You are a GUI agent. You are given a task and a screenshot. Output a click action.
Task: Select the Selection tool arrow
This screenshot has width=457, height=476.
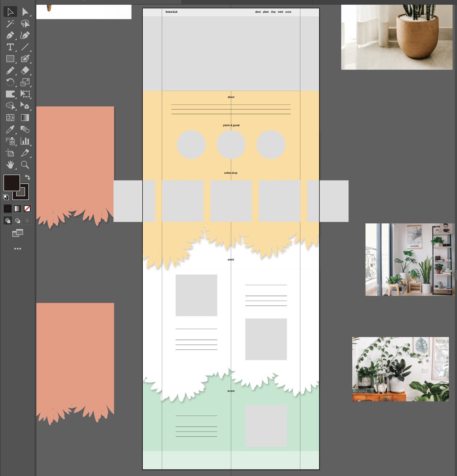coord(10,12)
